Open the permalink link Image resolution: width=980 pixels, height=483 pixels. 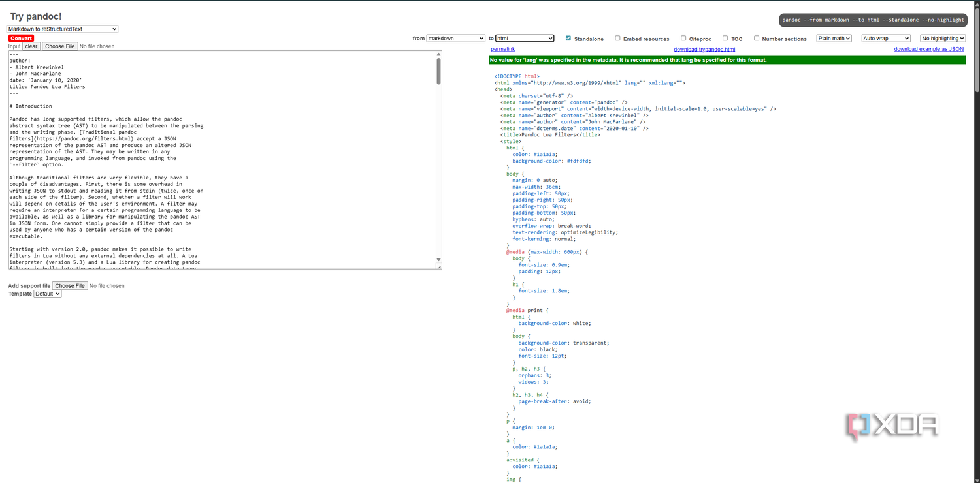pyautogui.click(x=503, y=49)
